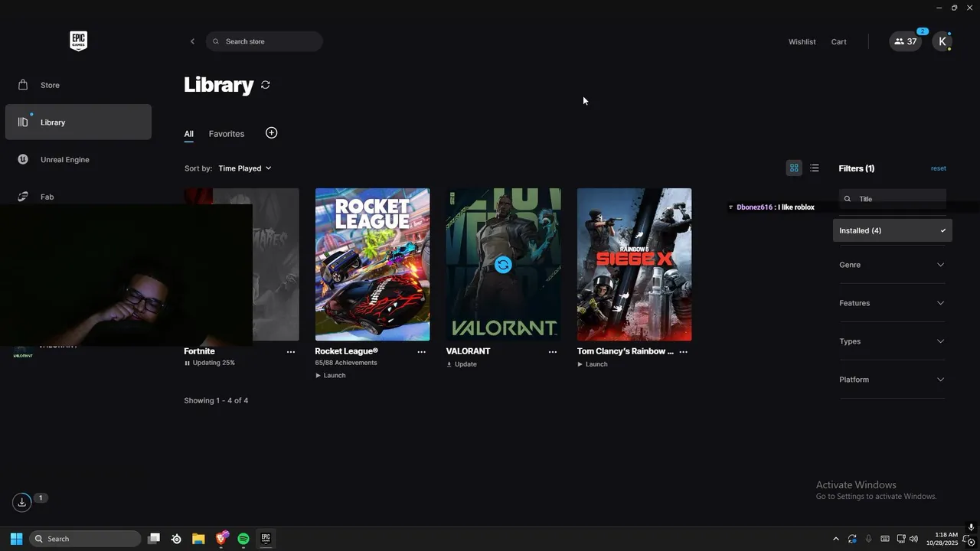Viewport: 980px width, 551px height.
Task: Open the Downloads icon at bottom left
Action: point(21,503)
